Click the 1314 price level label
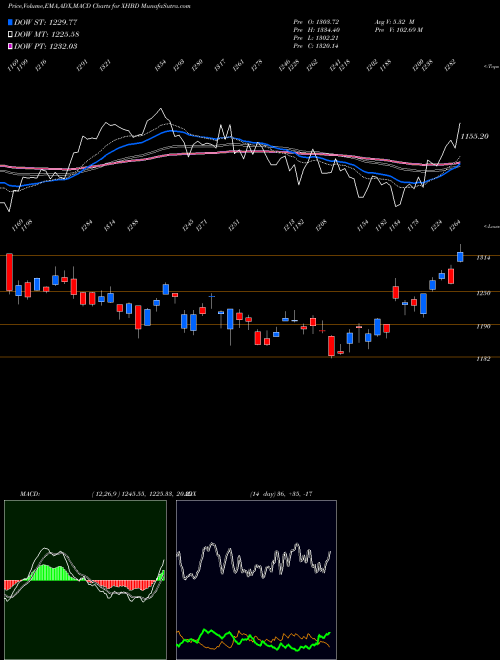Image resolution: width=500 pixels, height=660 pixels. [483, 258]
